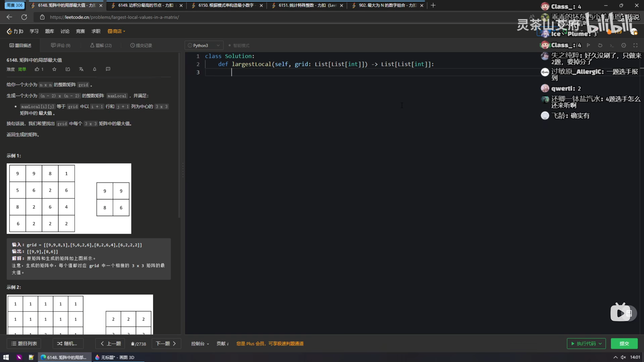Expand the 控制台 console panel
This screenshot has width=644, height=362.
tap(200, 344)
